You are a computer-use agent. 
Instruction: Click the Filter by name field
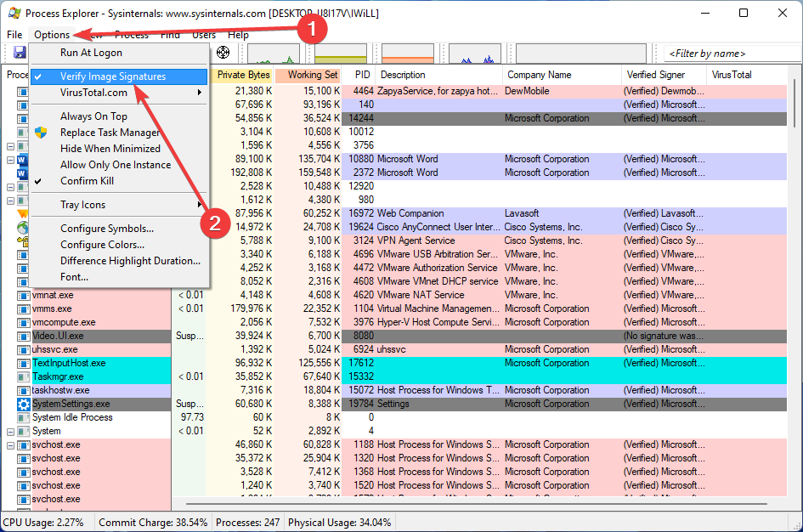pos(732,54)
